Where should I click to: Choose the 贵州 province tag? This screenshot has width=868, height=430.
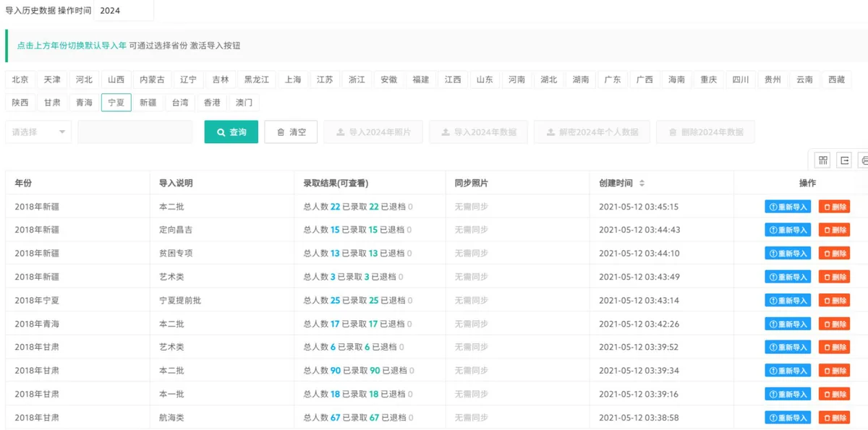[x=773, y=79]
